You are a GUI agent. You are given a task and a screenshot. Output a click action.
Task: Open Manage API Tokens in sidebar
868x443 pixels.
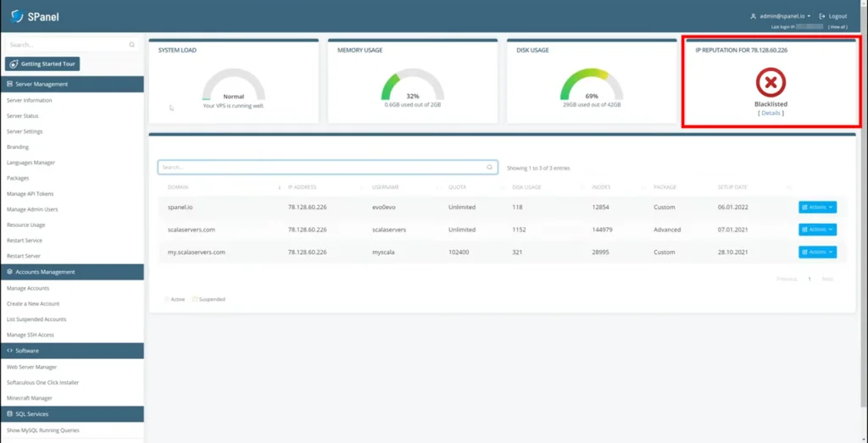click(x=30, y=194)
